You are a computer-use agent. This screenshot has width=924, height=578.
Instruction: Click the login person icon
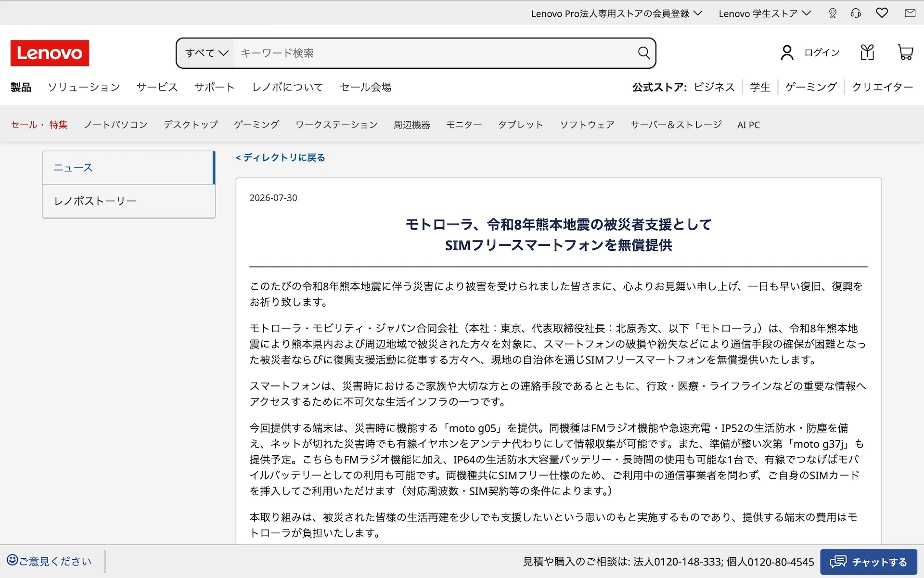787,52
